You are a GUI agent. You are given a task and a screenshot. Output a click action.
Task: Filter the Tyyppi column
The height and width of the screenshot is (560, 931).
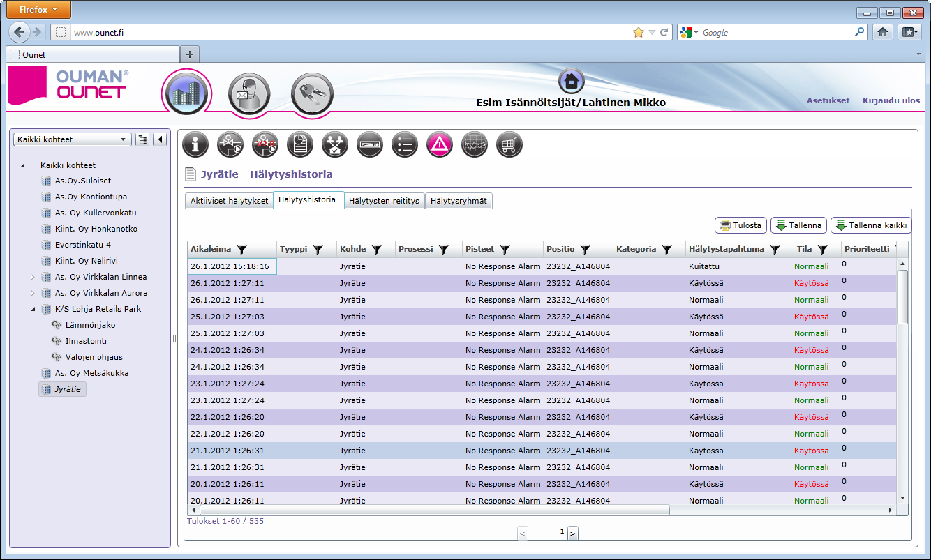[x=318, y=249]
